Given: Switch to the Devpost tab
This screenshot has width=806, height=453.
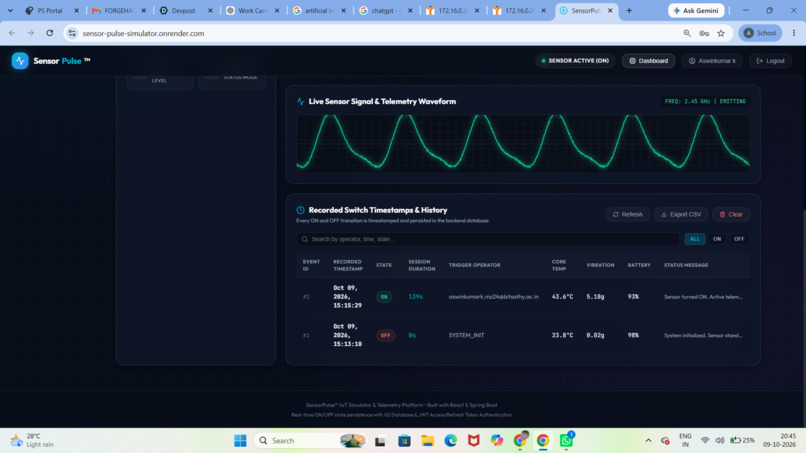Looking at the screenshot, I should click(x=185, y=10).
